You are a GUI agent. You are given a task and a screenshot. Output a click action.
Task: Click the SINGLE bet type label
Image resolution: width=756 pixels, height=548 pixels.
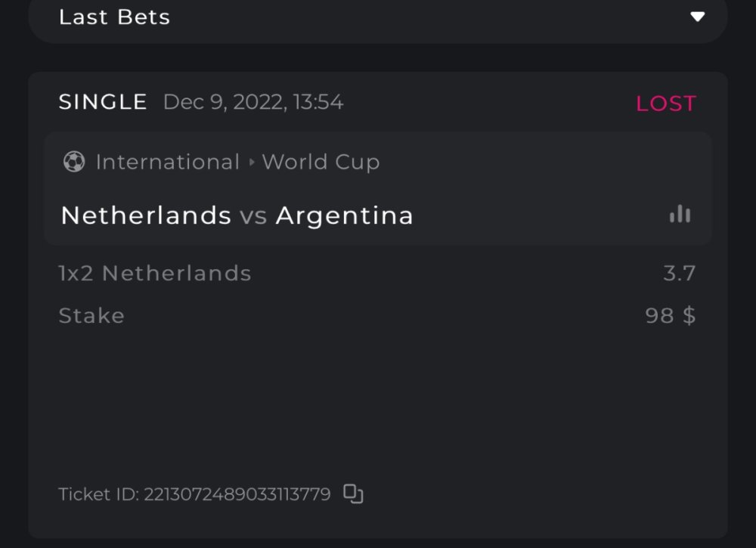pyautogui.click(x=103, y=102)
